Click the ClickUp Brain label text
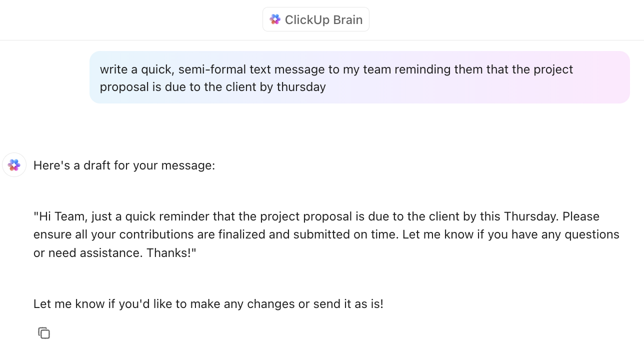This screenshot has width=644, height=360. (323, 19)
